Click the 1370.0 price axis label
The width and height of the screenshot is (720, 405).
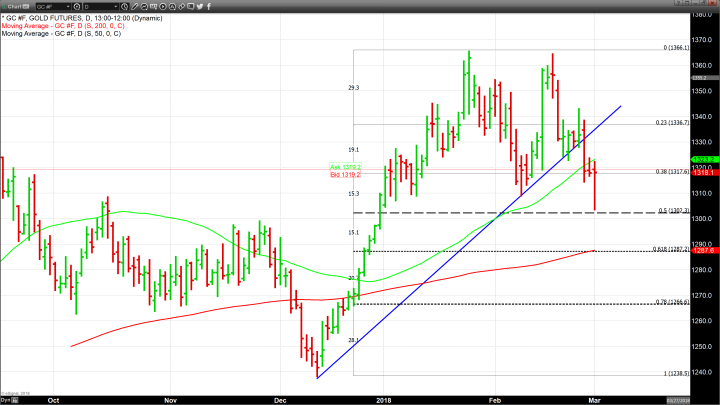[702, 40]
